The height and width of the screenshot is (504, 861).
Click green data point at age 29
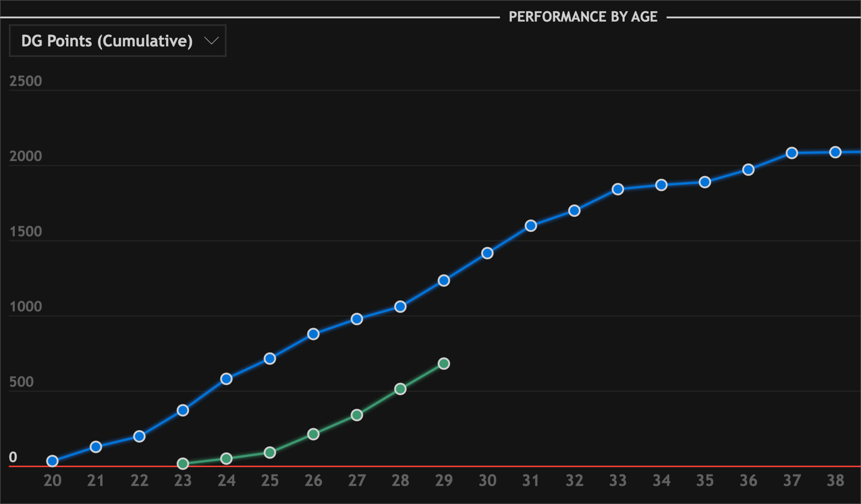point(444,364)
